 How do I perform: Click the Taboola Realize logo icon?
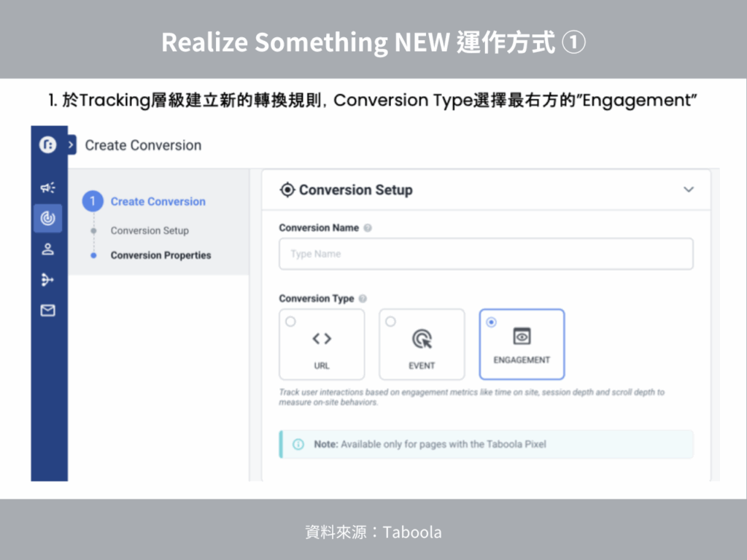pyautogui.click(x=47, y=144)
